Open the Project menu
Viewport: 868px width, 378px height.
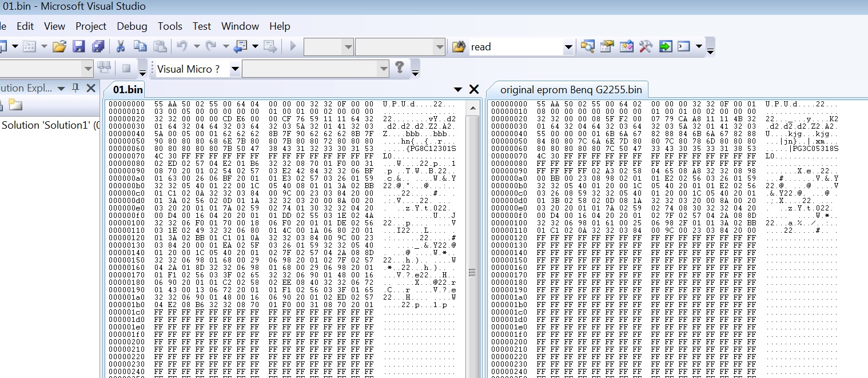point(91,26)
